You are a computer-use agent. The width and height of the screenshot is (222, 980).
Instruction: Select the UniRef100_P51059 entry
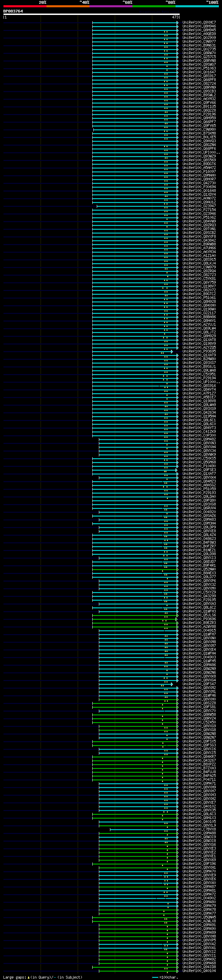(199, 489)
